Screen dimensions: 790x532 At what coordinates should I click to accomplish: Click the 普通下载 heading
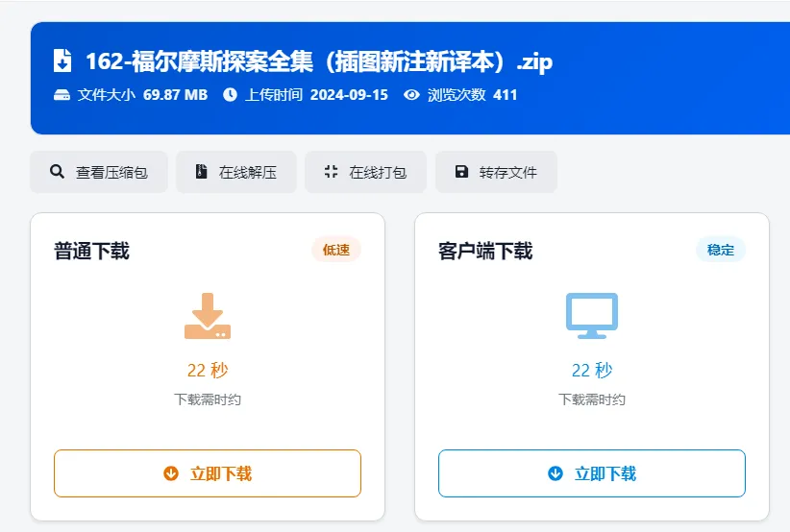tap(91, 251)
